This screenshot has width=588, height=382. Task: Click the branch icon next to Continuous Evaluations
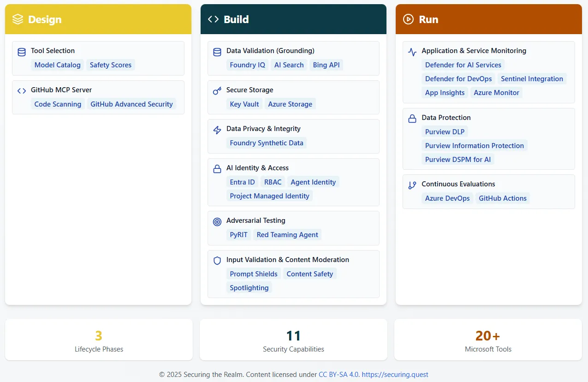tap(412, 185)
